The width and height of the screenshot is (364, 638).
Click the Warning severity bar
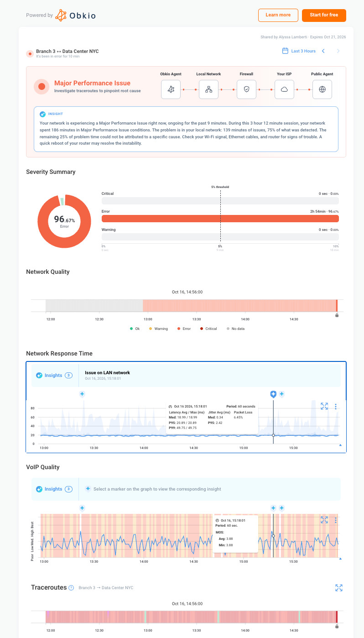coord(220,237)
